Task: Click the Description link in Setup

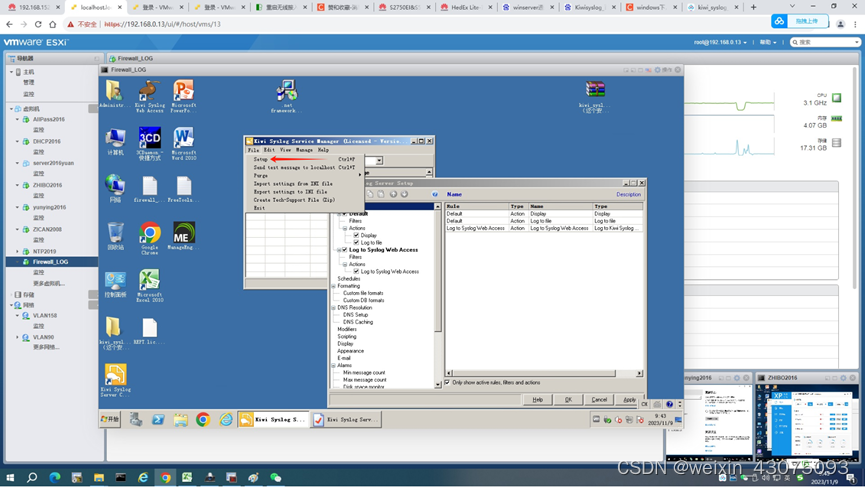Action: point(628,194)
